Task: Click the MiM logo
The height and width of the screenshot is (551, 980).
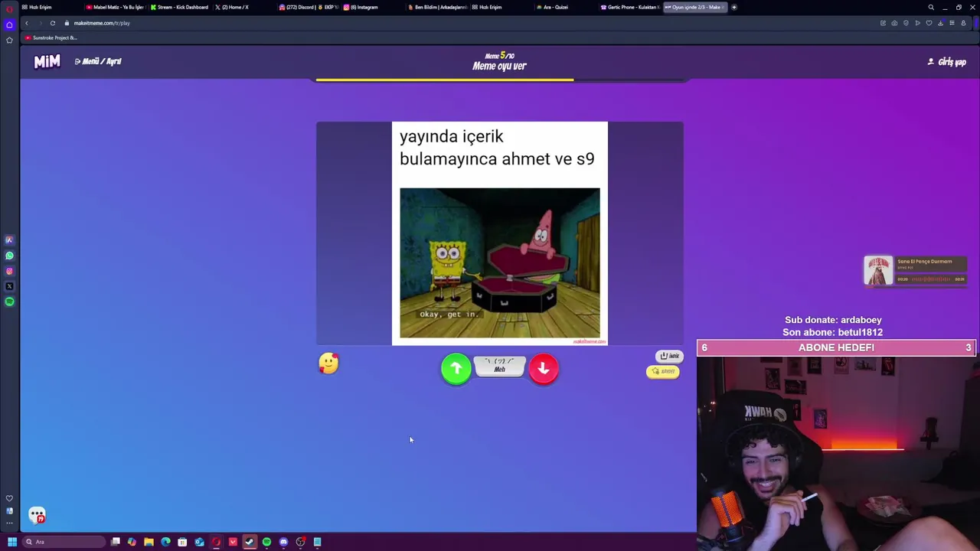Action: coord(47,62)
